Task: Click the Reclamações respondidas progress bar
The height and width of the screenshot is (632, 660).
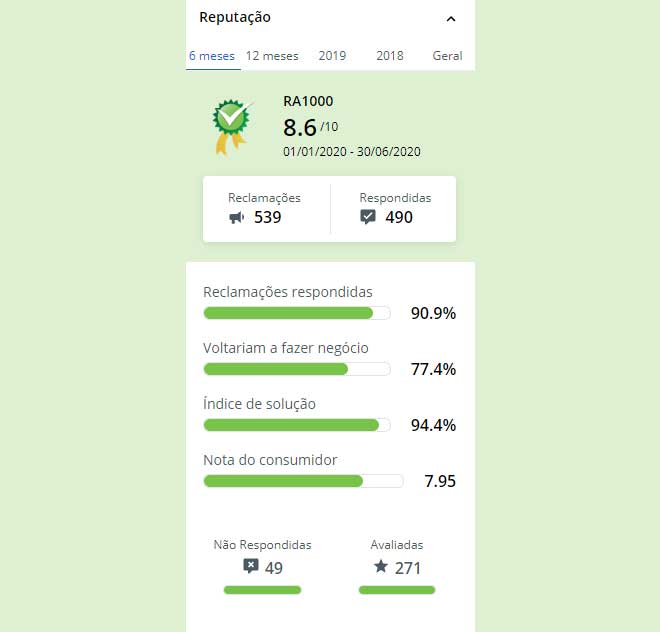Action: click(x=297, y=313)
